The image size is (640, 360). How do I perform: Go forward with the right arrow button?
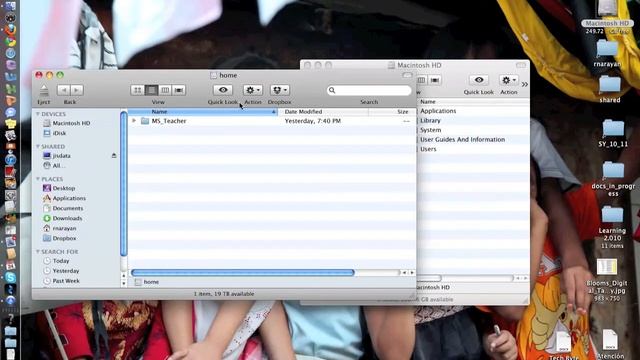pyautogui.click(x=76, y=90)
